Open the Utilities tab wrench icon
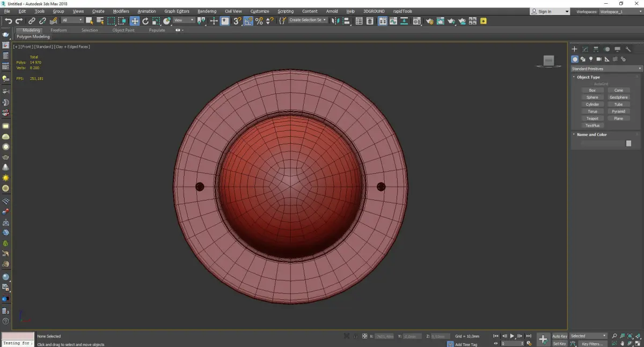The height and width of the screenshot is (347, 644). (628, 49)
